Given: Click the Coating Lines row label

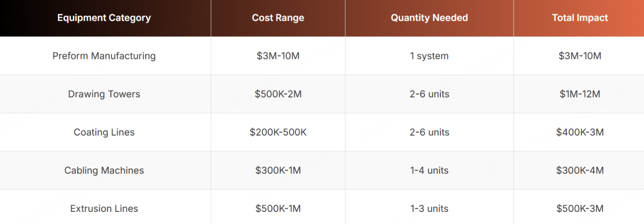Looking at the screenshot, I should click(104, 132).
